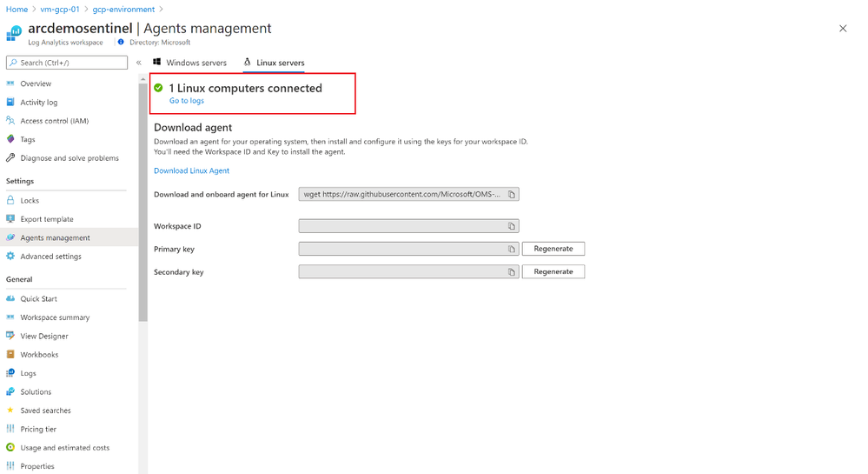Open Overview from the sidebar menu
This screenshot has height=474, width=868.
pos(36,83)
